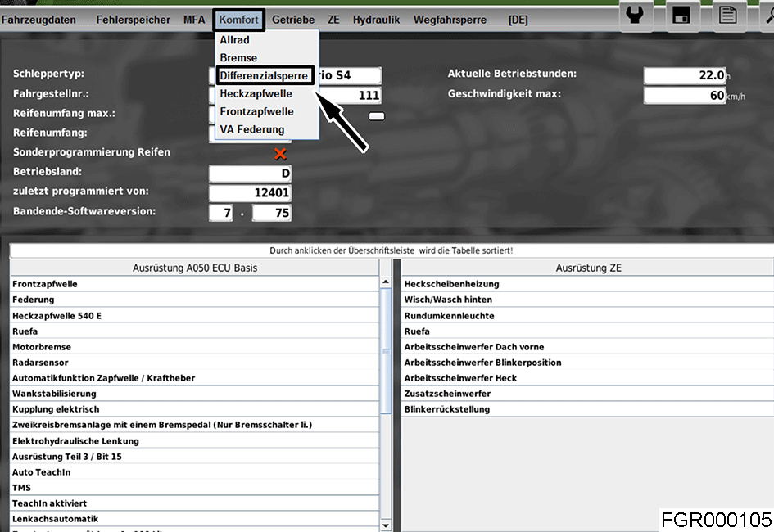Click the wrench tool icon

636,14
